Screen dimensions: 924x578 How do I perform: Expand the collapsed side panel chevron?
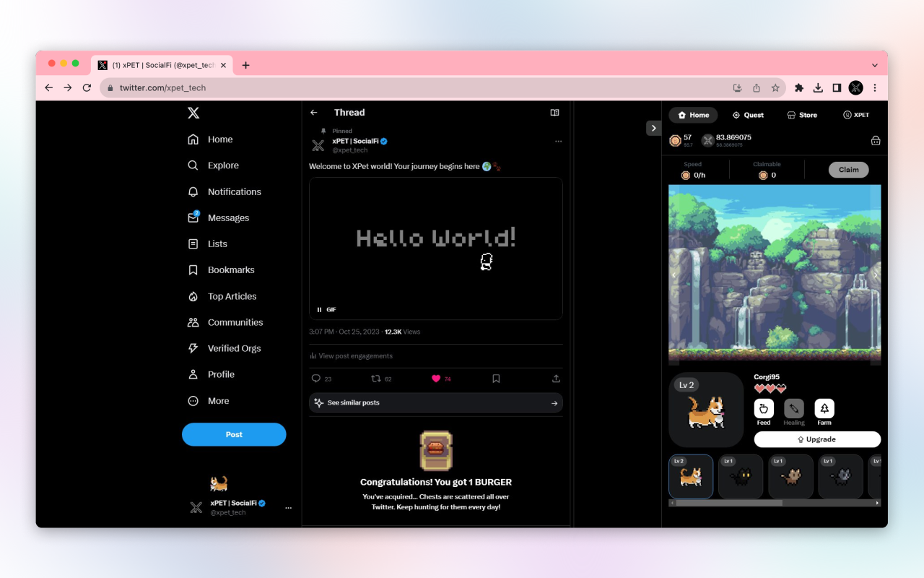pyautogui.click(x=653, y=128)
